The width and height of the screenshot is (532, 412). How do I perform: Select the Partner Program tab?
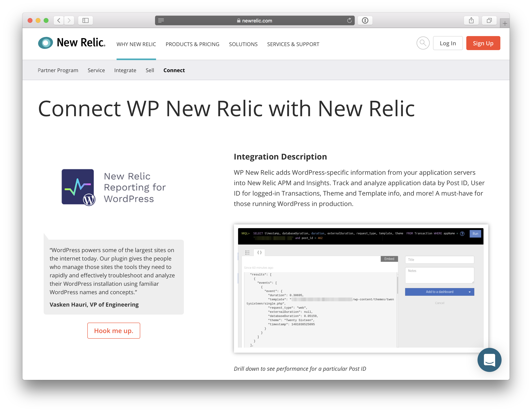click(x=58, y=70)
